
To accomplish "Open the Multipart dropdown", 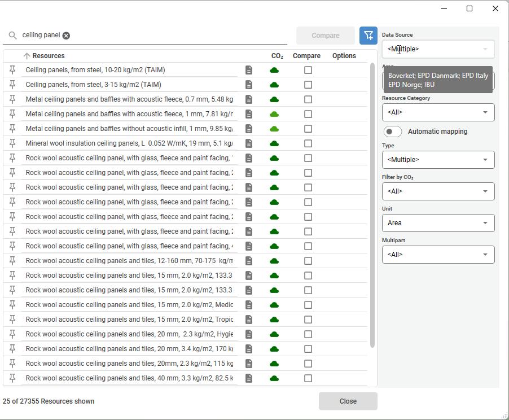I will click(438, 255).
